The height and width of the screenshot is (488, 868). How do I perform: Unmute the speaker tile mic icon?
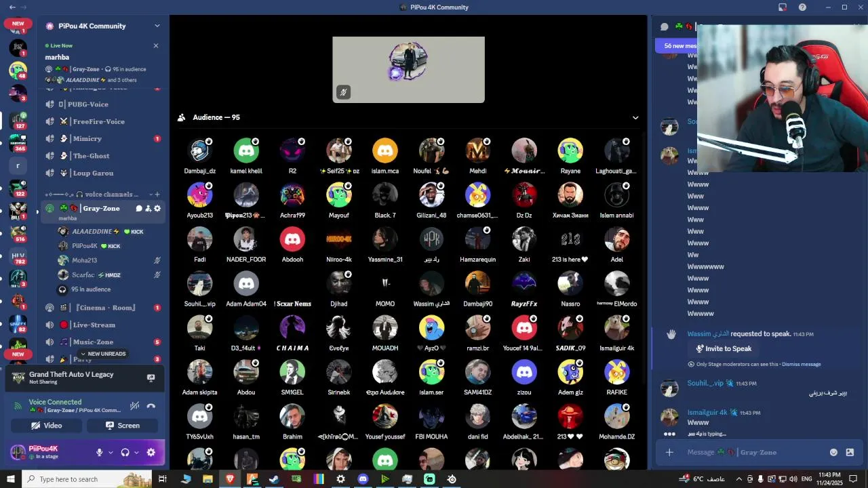(344, 92)
